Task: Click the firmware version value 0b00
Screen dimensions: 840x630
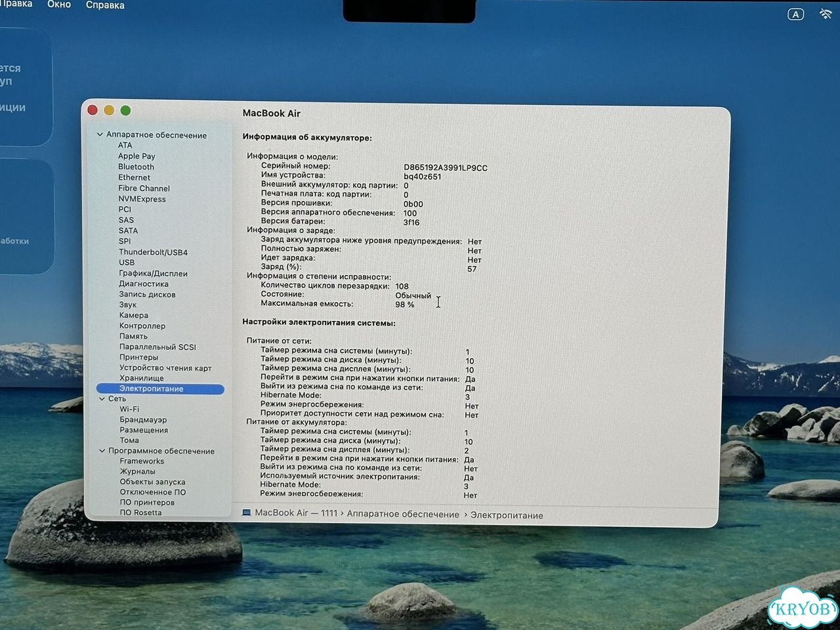Action: [413, 204]
